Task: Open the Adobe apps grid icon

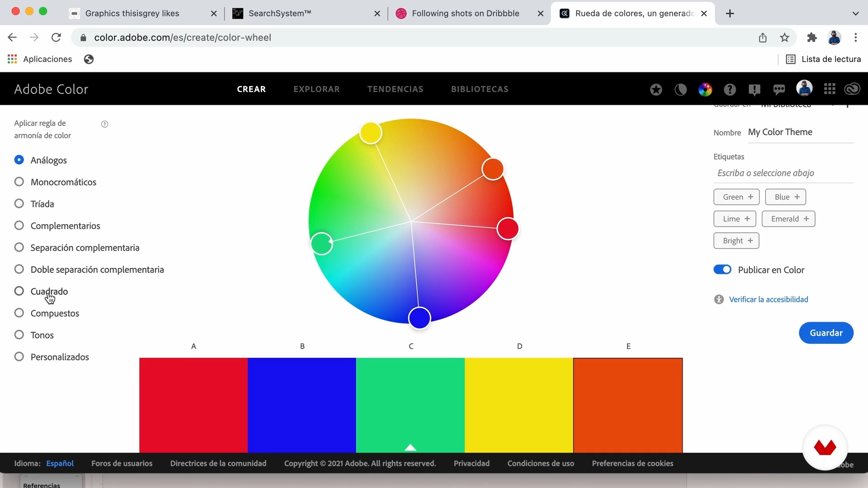Action: (x=830, y=89)
